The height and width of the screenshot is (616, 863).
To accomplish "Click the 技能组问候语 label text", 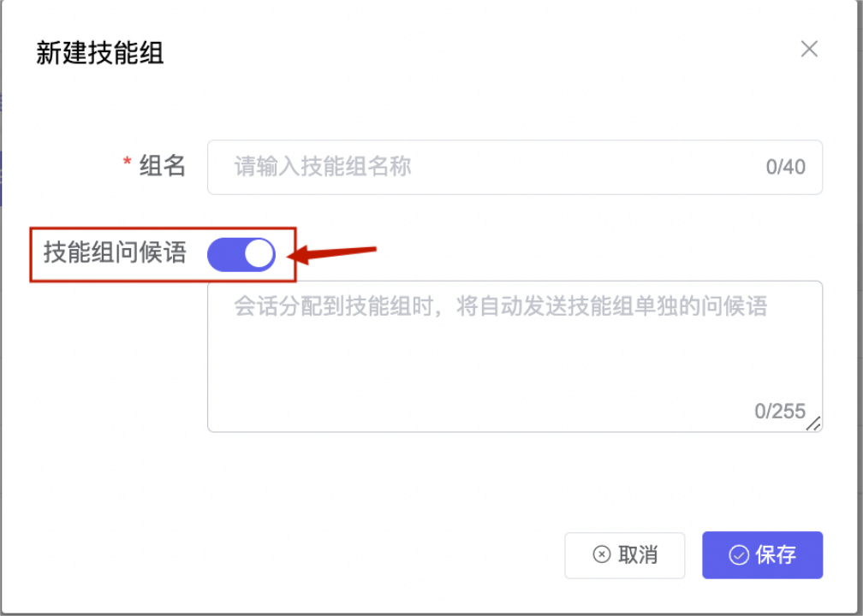I will pos(115,252).
